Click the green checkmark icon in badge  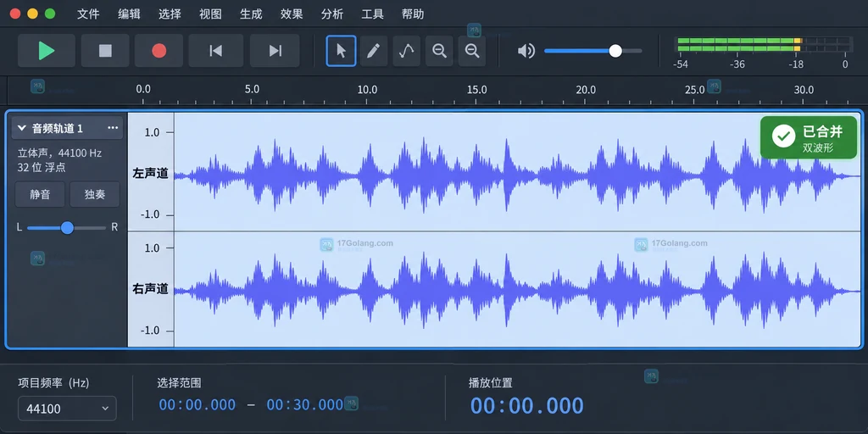pyautogui.click(x=783, y=136)
